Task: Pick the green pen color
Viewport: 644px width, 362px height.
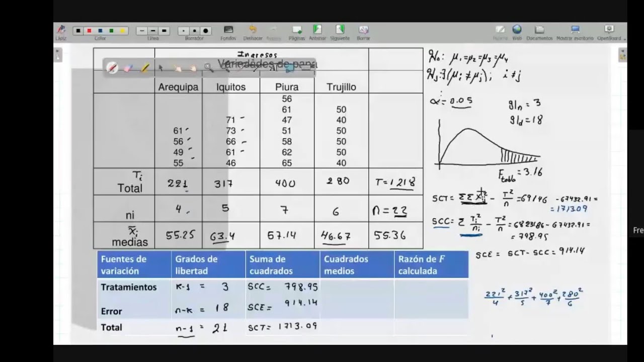Action: (111, 31)
